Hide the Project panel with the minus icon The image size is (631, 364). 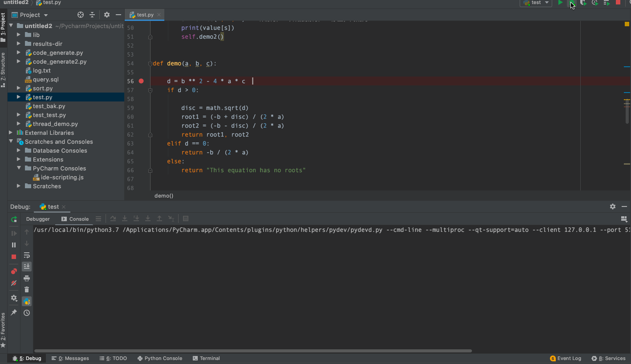pos(118,15)
